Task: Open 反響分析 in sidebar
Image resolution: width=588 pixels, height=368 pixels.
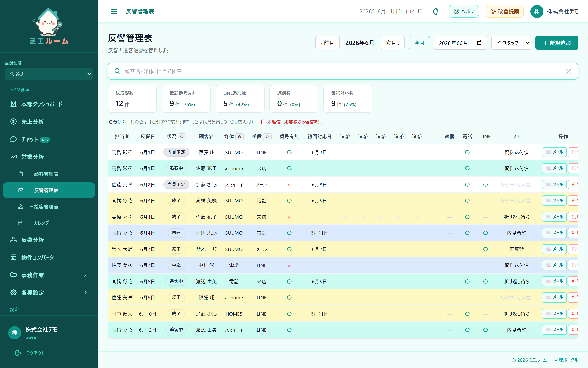Action: pos(49,240)
